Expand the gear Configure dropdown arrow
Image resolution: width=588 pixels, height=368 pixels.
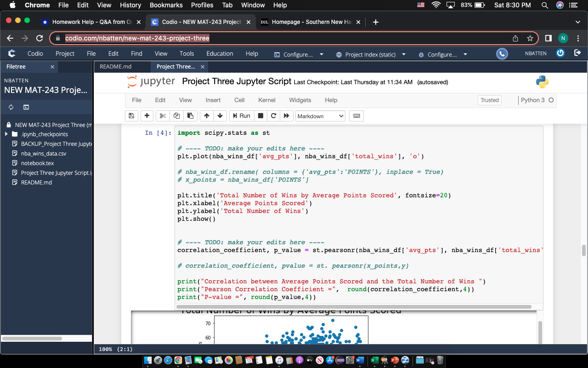(x=465, y=54)
